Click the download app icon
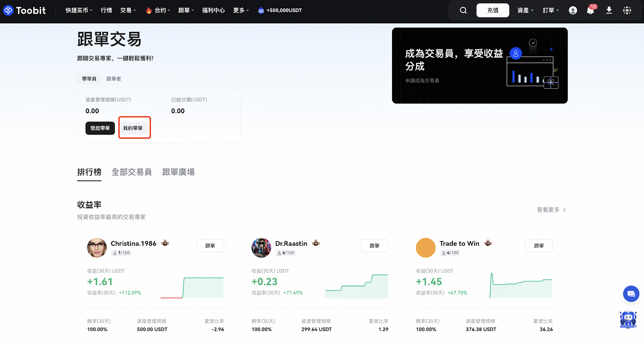 tap(609, 10)
